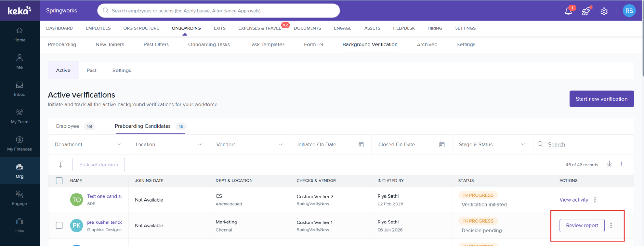Tick the select-all checkbox in the table header
The width and height of the screenshot is (644, 246).
click(59, 181)
